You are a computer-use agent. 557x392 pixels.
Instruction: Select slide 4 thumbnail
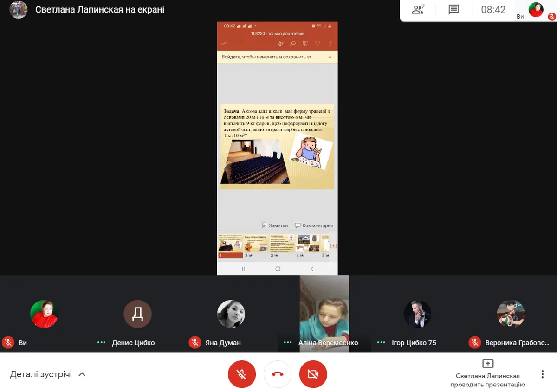click(308, 246)
